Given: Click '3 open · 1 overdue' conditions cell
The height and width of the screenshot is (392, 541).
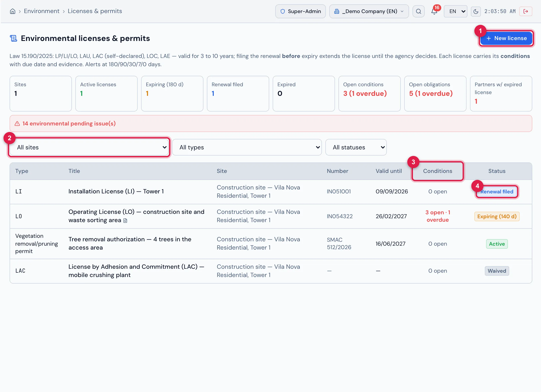Looking at the screenshot, I should (x=438, y=216).
